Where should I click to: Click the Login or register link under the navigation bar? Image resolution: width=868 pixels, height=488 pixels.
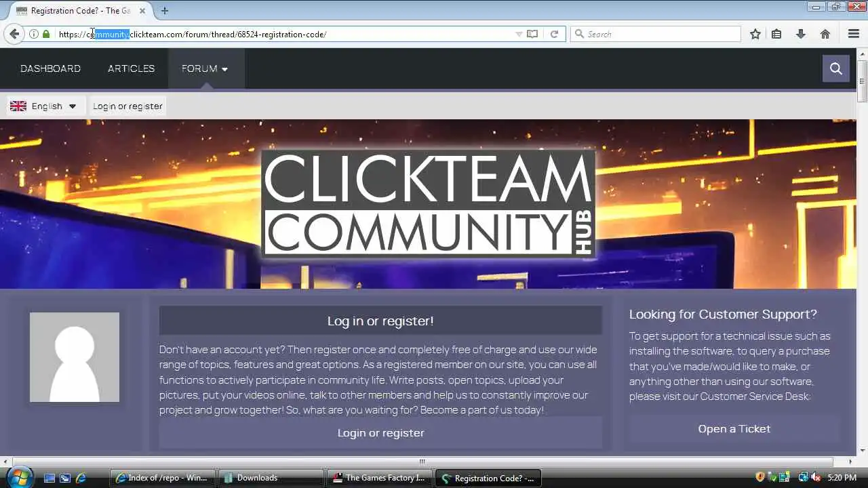pyautogui.click(x=127, y=106)
